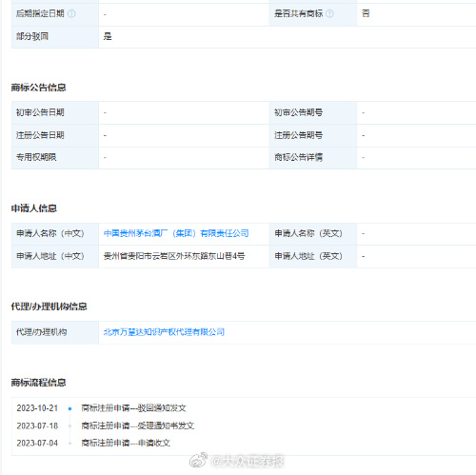476x475 pixels.
Task: Select the 2023-10-21 timeline dot
Action: pos(69,408)
